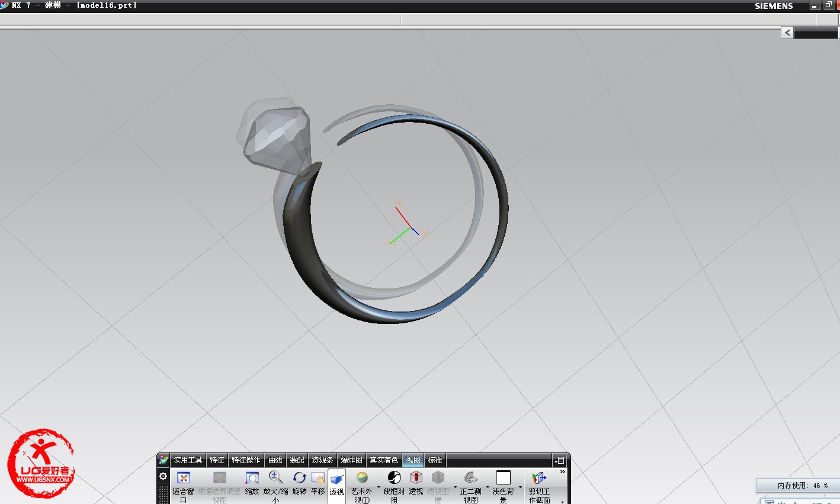Viewport: 840px width, 504px height.
Task: Open dropdown arrow next to 透视图层
Action: click(455, 487)
